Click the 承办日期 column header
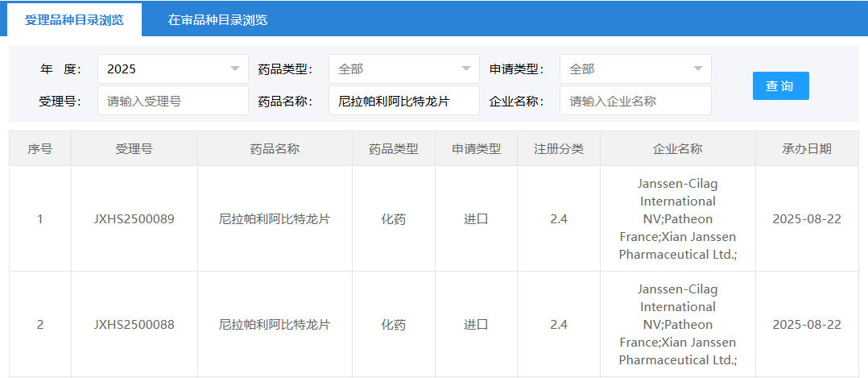Image resolution: width=868 pixels, height=378 pixels. (807, 148)
